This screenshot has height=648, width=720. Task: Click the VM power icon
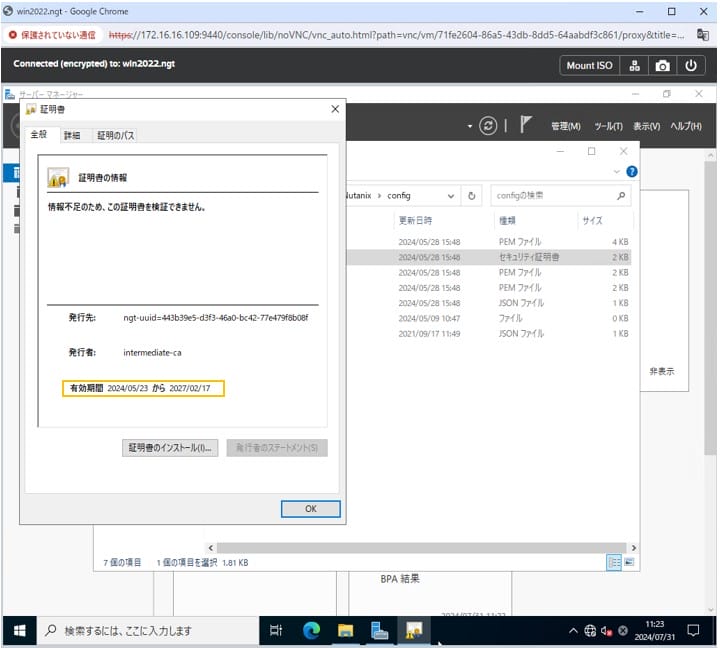[690, 65]
